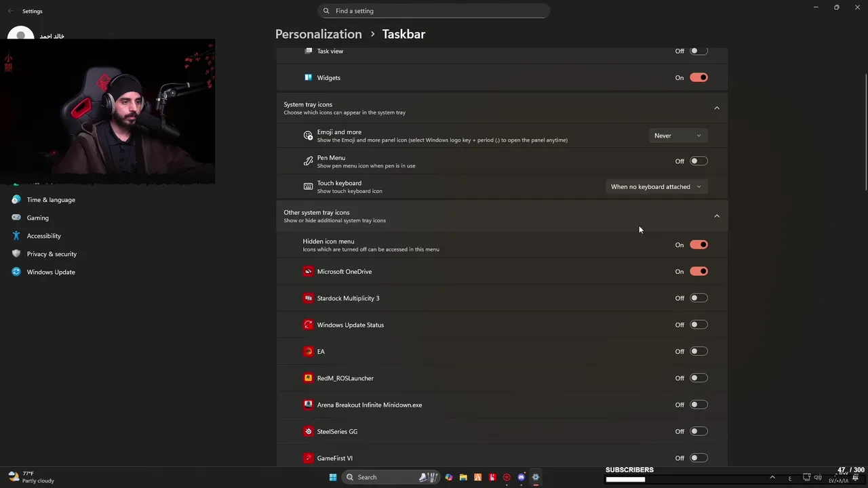Turn off the Widgets toggle
Image resolution: width=868 pixels, height=488 pixels.
pyautogui.click(x=698, y=78)
